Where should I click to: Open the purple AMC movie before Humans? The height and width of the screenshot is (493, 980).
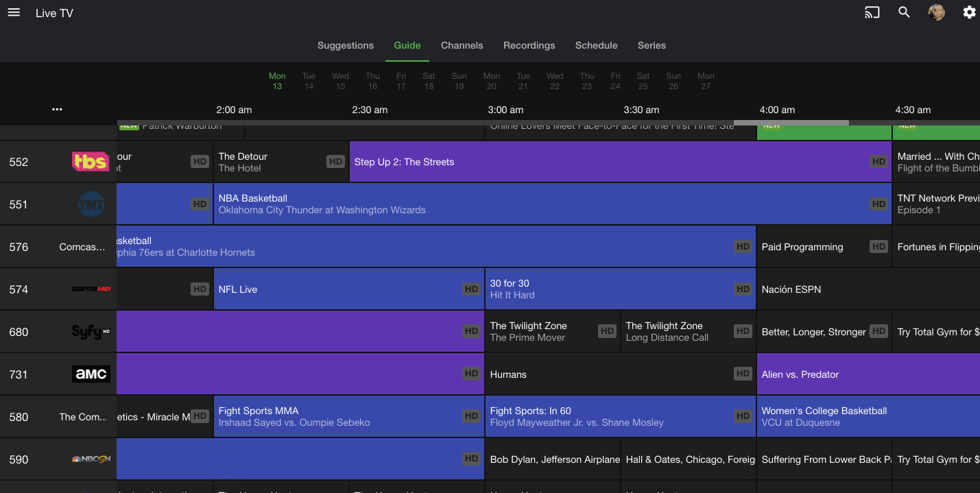click(x=300, y=374)
